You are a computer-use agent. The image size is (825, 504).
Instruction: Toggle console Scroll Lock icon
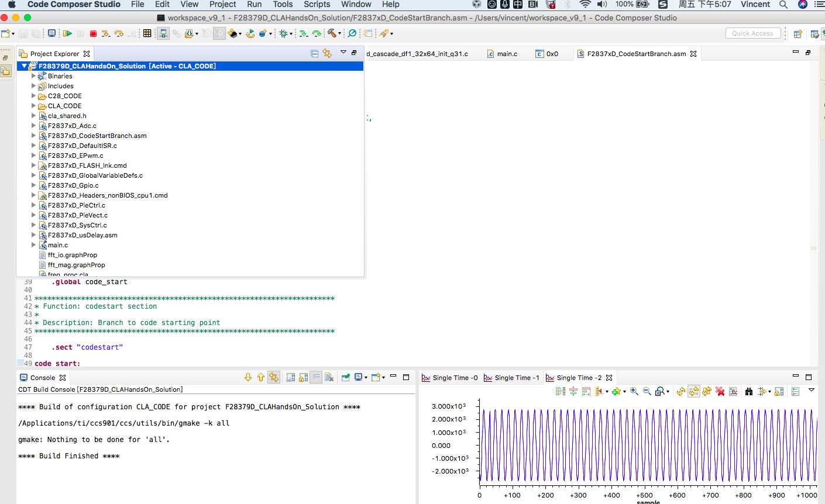(x=303, y=377)
